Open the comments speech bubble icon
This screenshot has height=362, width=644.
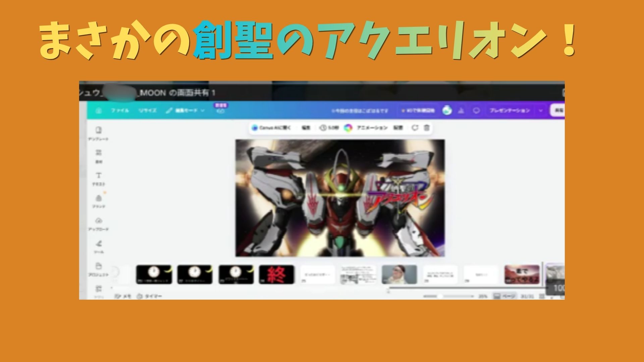(x=476, y=110)
